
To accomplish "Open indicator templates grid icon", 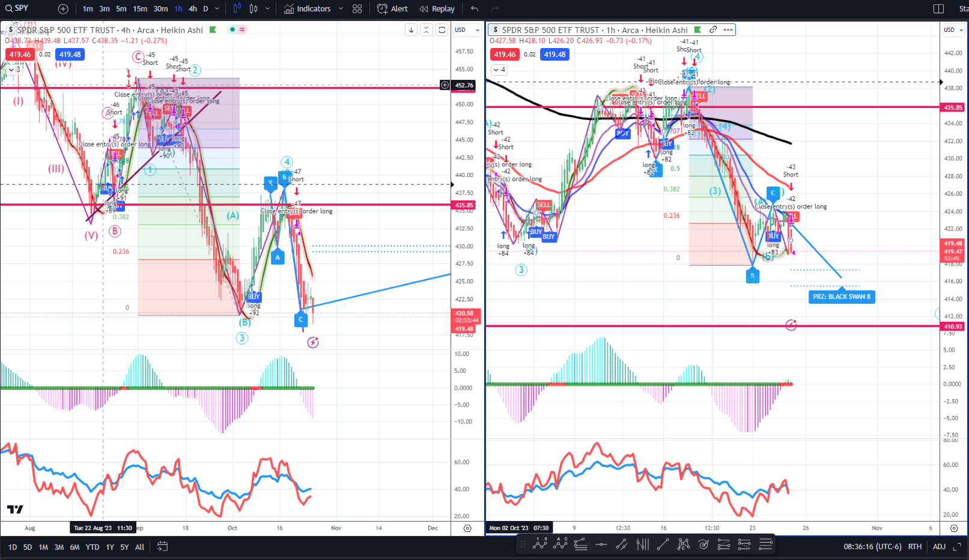I will 357,9.
